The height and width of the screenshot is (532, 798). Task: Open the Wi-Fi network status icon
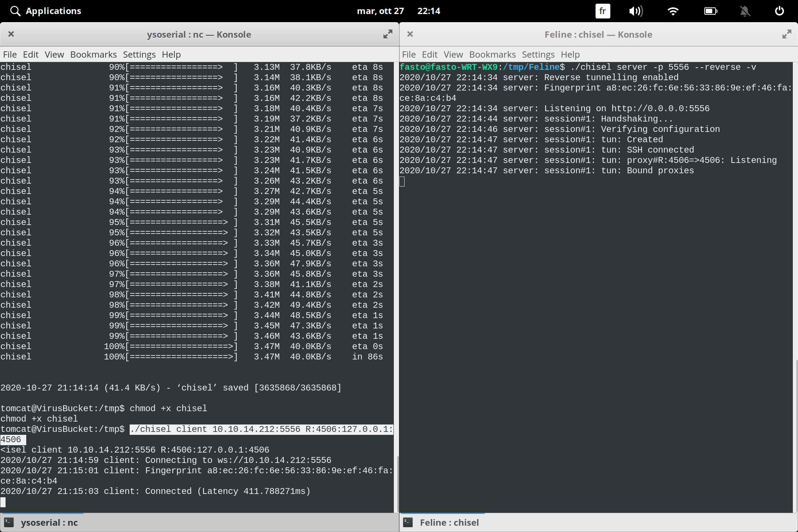(673, 11)
